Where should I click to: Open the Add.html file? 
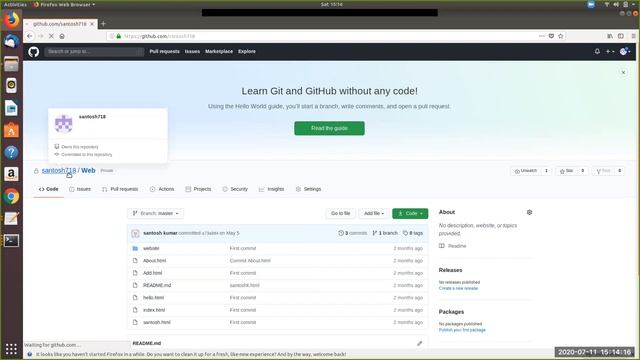pos(152,273)
